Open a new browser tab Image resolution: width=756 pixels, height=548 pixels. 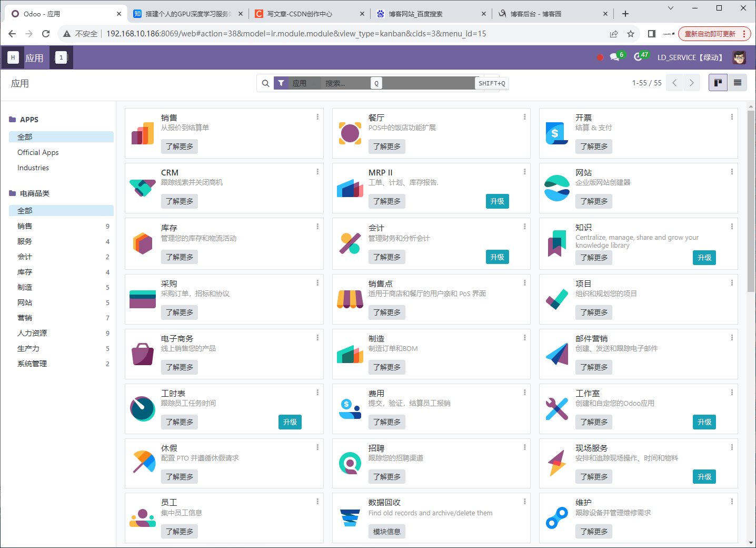coord(625,14)
